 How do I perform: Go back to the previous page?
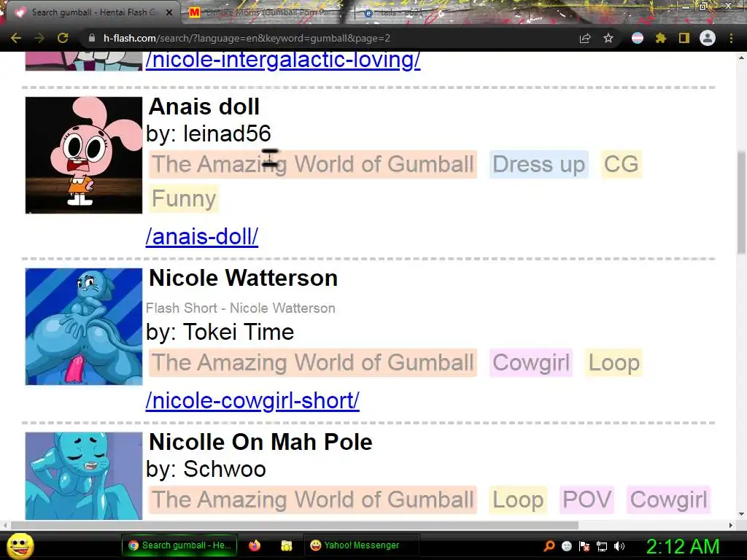pos(16,38)
